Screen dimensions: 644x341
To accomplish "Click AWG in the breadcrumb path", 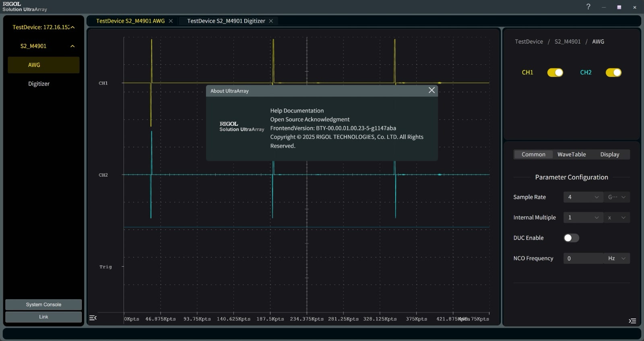I will [598, 41].
